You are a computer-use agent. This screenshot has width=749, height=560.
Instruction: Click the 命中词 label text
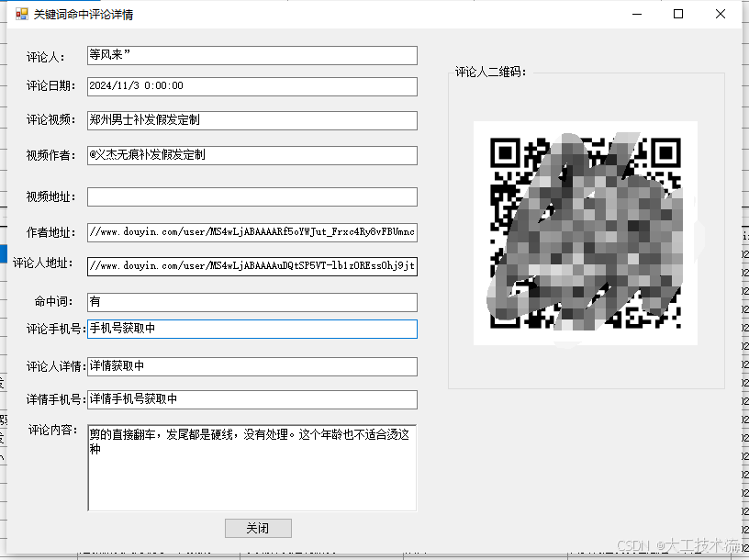tap(53, 301)
